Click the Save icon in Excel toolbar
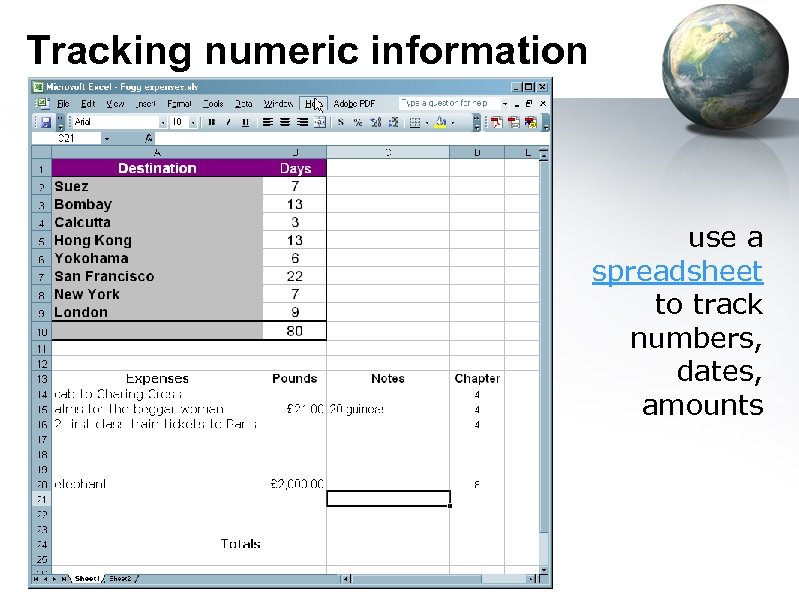Image resolution: width=799 pixels, height=598 pixels. pyautogui.click(x=46, y=122)
